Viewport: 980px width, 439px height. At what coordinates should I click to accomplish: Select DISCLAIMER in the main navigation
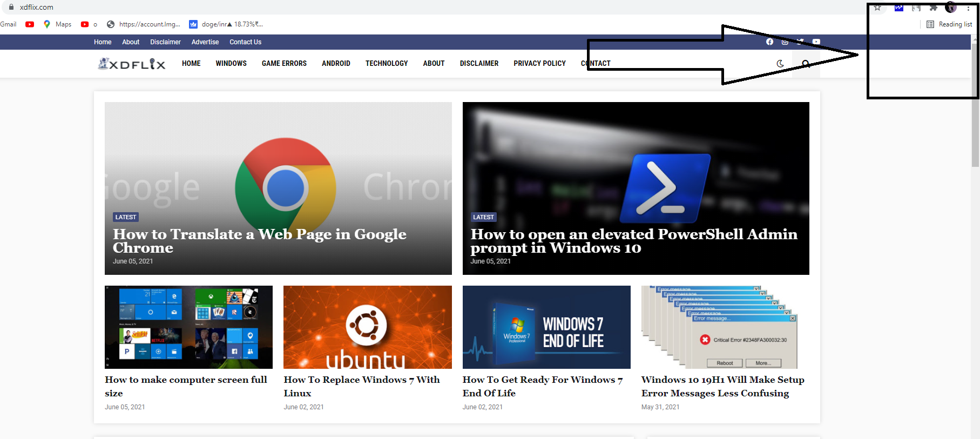tap(479, 64)
